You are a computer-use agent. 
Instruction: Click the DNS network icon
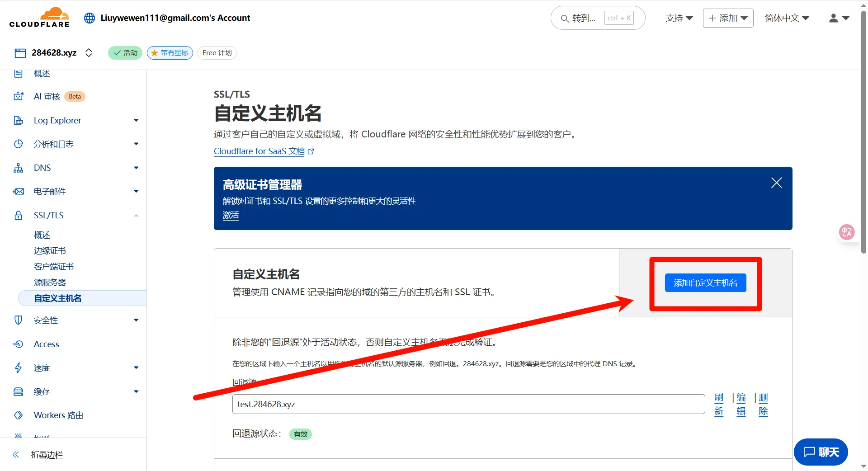pyautogui.click(x=19, y=168)
